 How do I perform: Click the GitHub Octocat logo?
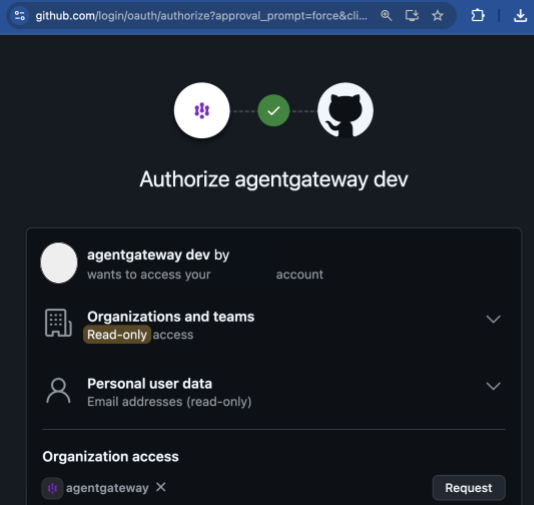coord(345,110)
